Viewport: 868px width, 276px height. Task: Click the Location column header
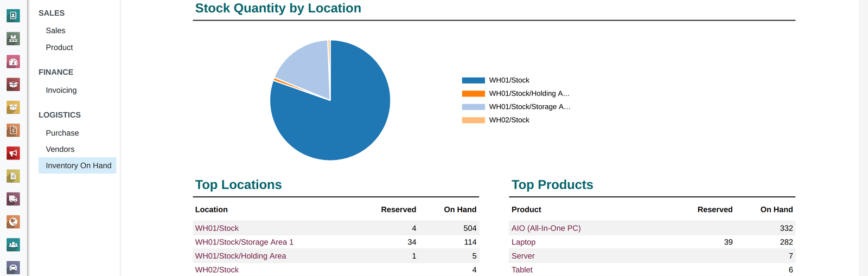tap(212, 210)
